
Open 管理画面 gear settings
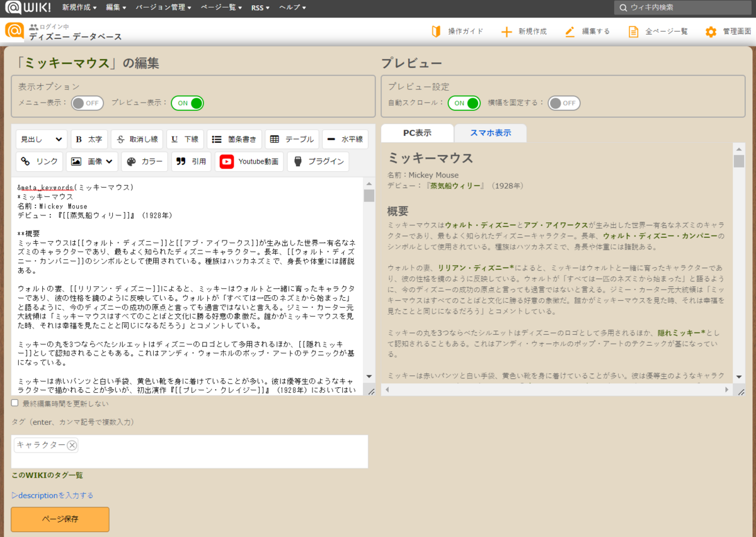click(728, 31)
